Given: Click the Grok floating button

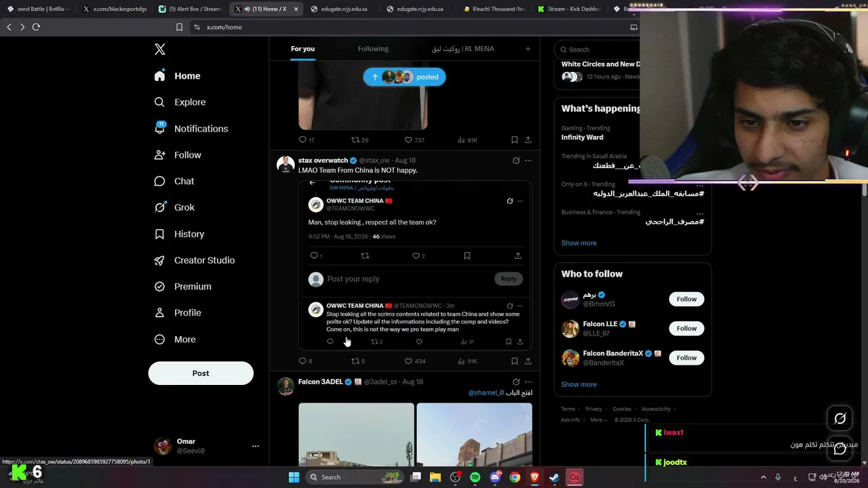Looking at the screenshot, I should pyautogui.click(x=840, y=419).
